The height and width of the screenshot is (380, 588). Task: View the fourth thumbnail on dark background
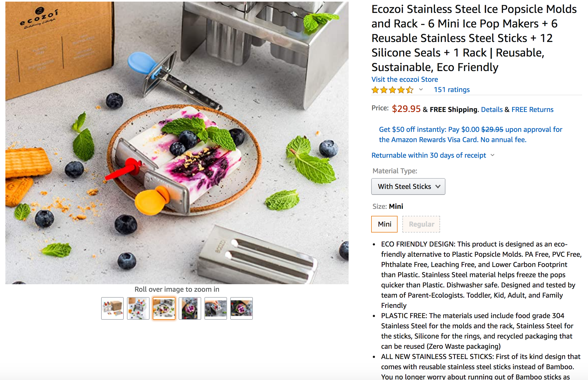pyautogui.click(x=190, y=308)
